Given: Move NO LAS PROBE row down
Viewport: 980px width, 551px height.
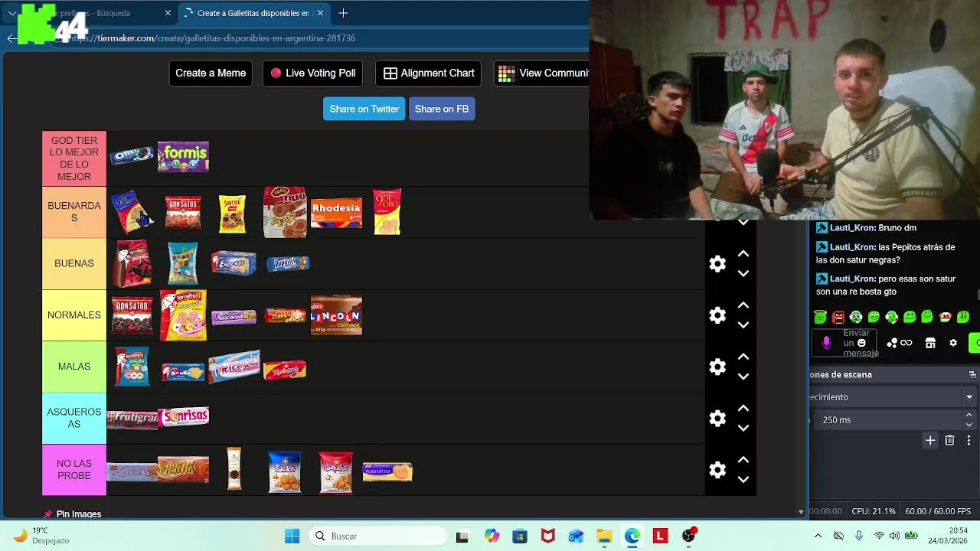Looking at the screenshot, I should (x=743, y=480).
